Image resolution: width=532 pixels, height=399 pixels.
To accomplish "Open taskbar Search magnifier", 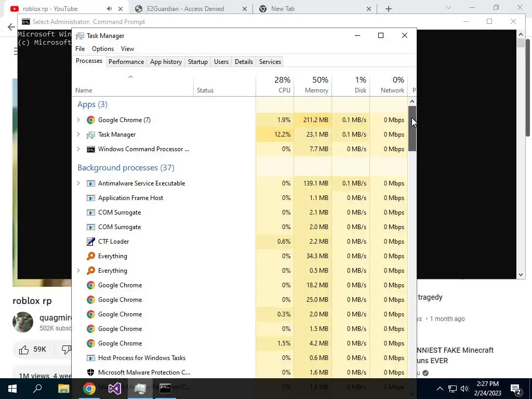I will (x=37, y=389).
